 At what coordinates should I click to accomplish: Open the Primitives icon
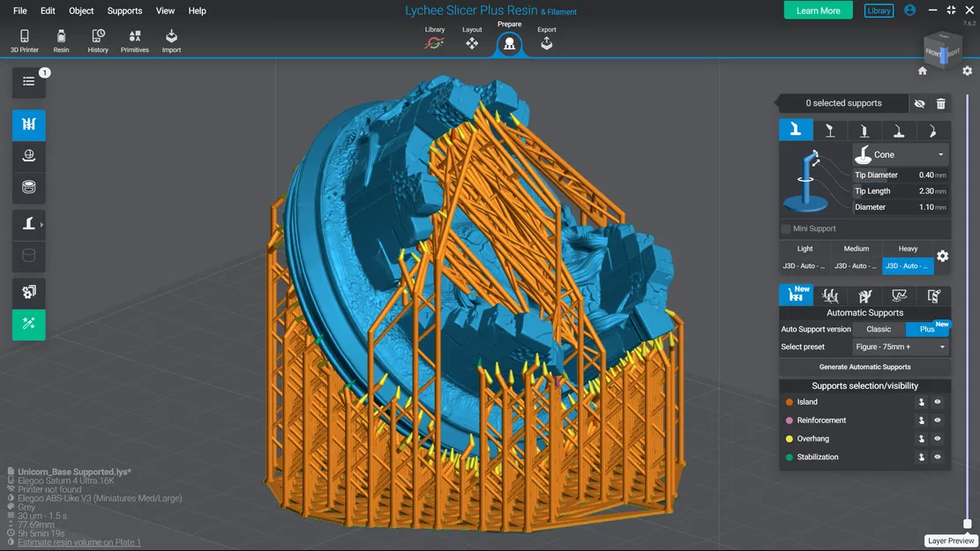pyautogui.click(x=134, y=41)
